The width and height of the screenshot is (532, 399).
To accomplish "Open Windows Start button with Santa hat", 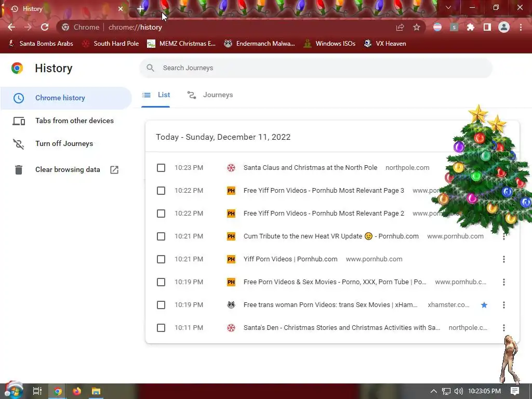I will tap(14, 391).
